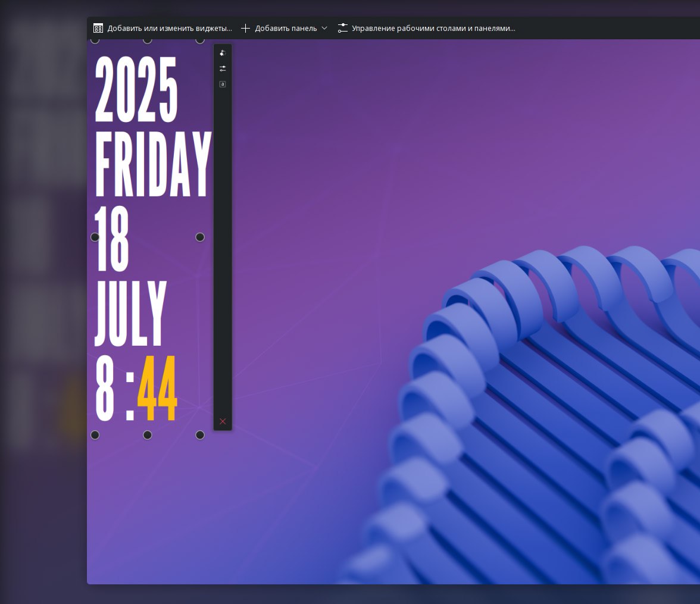The width and height of the screenshot is (700, 604).
Task: Click the left-middle resize handle of clock widget
Action: [x=95, y=237]
